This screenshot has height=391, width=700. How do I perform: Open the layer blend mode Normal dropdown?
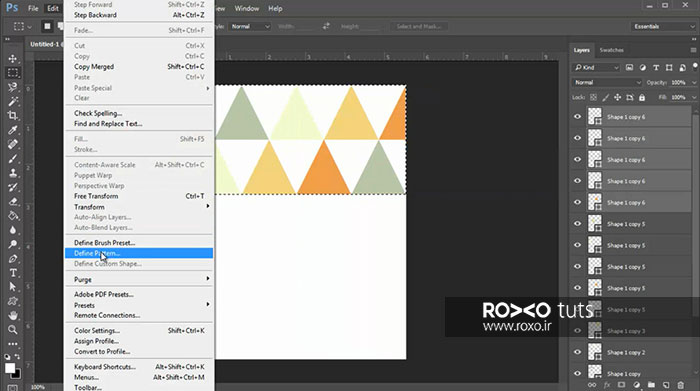[x=607, y=83]
